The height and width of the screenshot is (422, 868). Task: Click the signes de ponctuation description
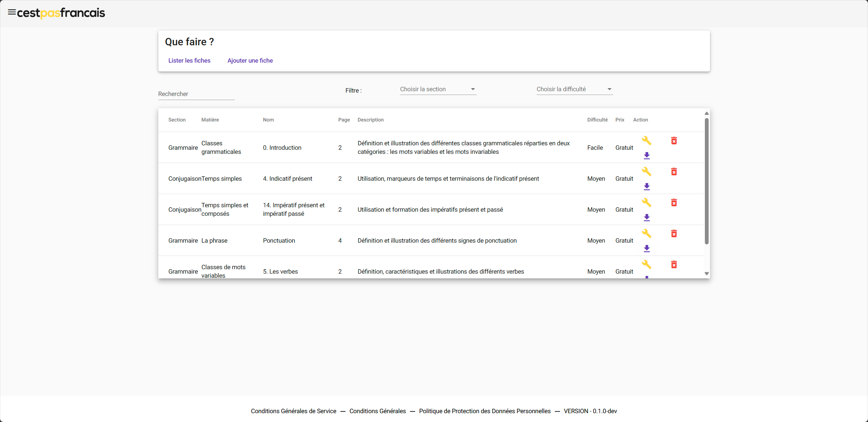(437, 241)
